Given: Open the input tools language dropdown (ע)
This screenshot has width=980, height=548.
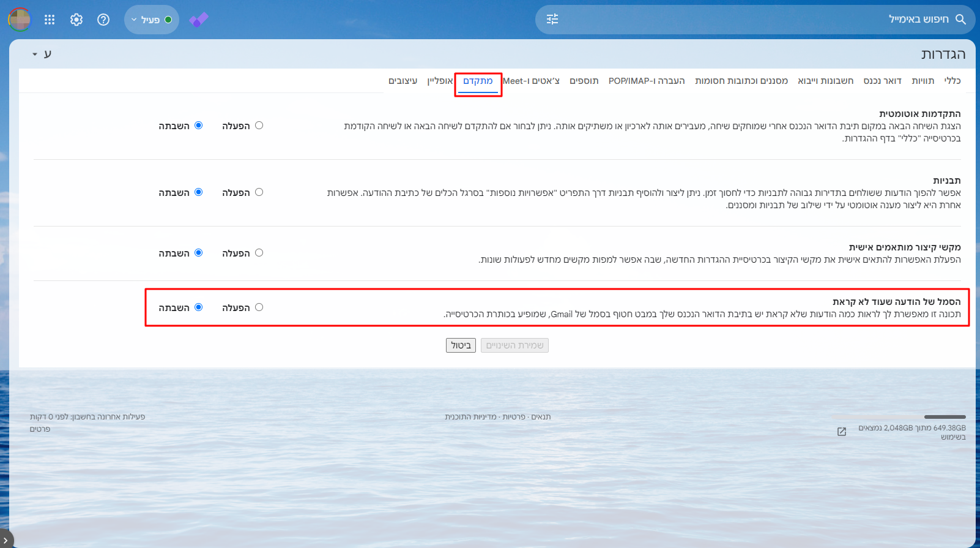Looking at the screenshot, I should coord(42,54).
